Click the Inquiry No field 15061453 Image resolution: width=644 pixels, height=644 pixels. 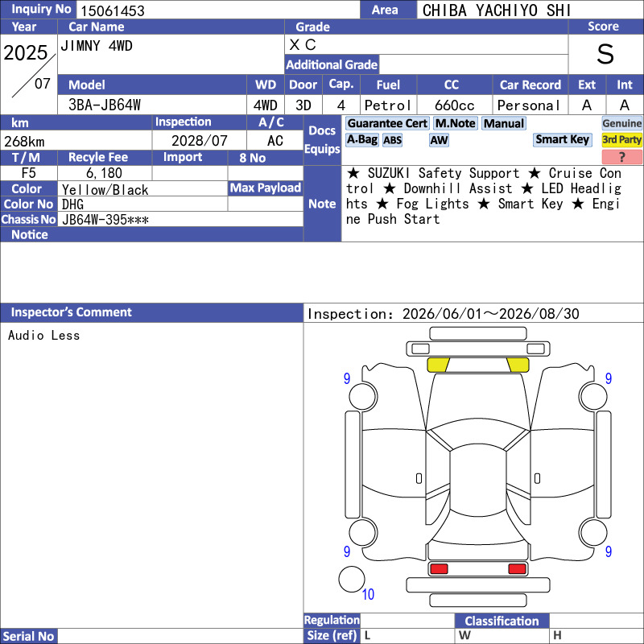coord(217,10)
